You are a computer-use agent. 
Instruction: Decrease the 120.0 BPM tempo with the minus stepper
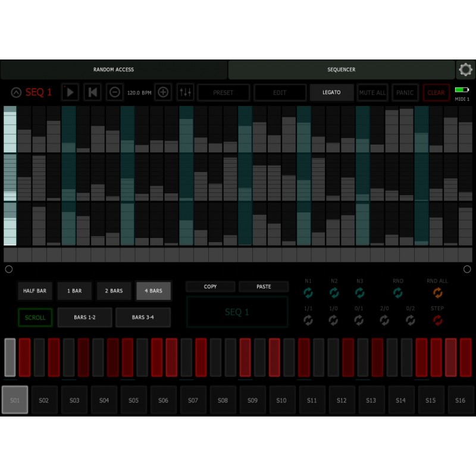pyautogui.click(x=114, y=92)
